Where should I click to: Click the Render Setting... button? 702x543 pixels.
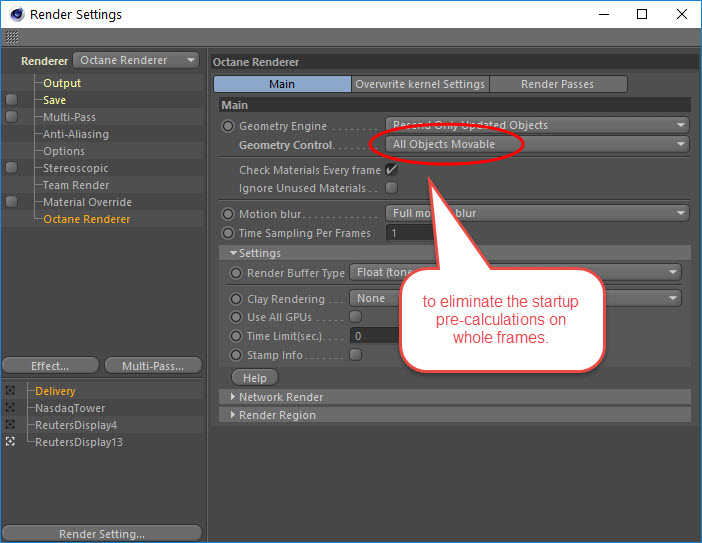pyautogui.click(x=102, y=534)
